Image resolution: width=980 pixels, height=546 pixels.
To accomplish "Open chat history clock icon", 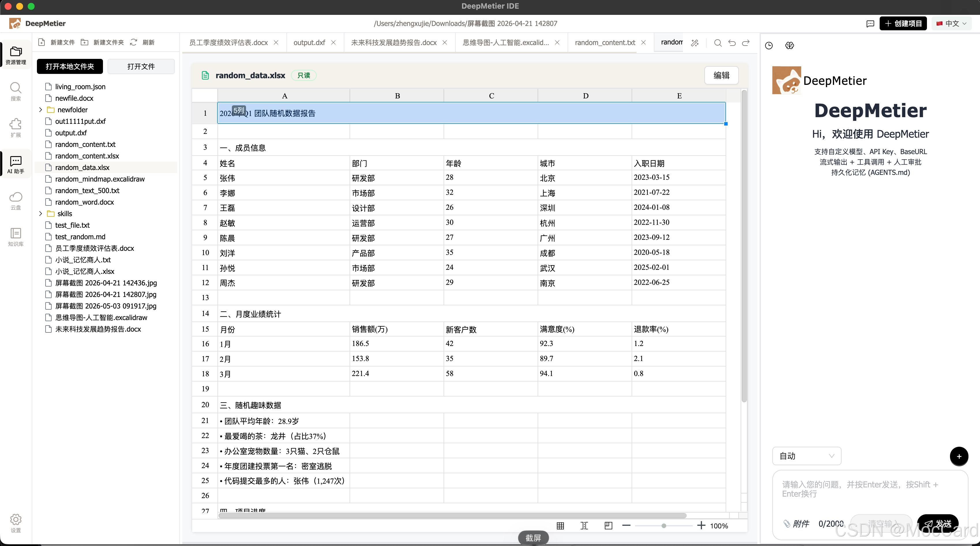I will point(769,45).
